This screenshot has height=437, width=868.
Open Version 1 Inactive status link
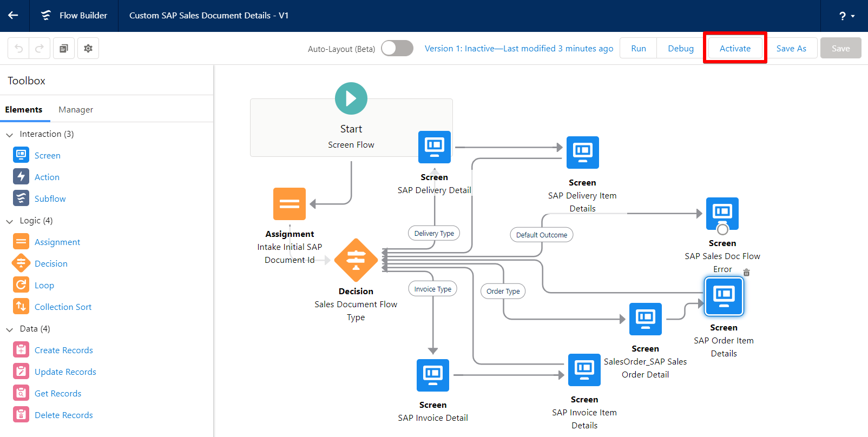(519, 48)
